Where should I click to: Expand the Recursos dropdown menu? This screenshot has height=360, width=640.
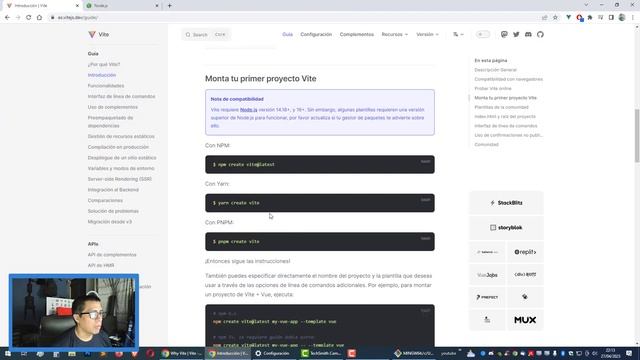[394, 34]
